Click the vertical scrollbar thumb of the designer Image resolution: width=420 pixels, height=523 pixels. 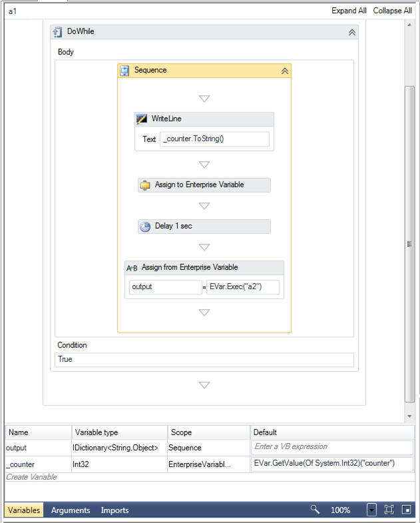coord(409,244)
